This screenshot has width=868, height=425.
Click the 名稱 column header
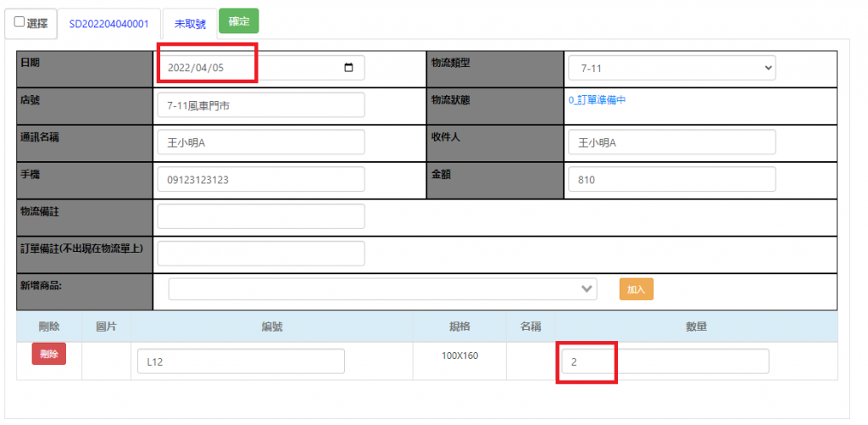pyautogui.click(x=531, y=327)
